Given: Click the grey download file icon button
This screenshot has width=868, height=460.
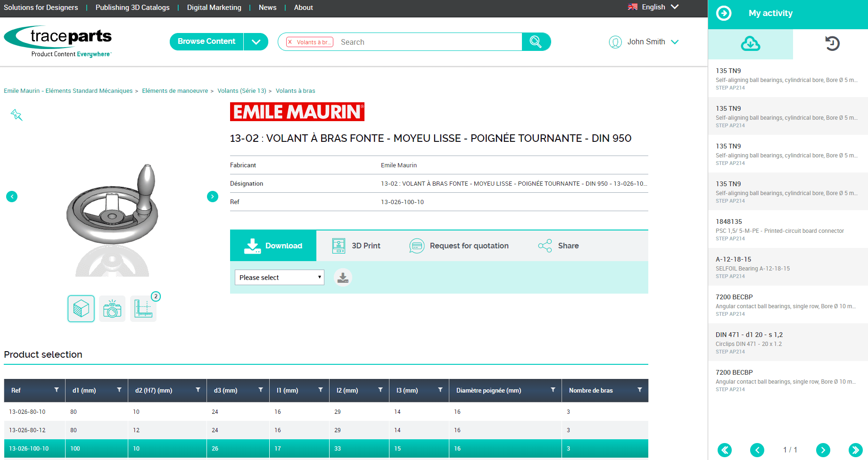Looking at the screenshot, I should (343, 277).
